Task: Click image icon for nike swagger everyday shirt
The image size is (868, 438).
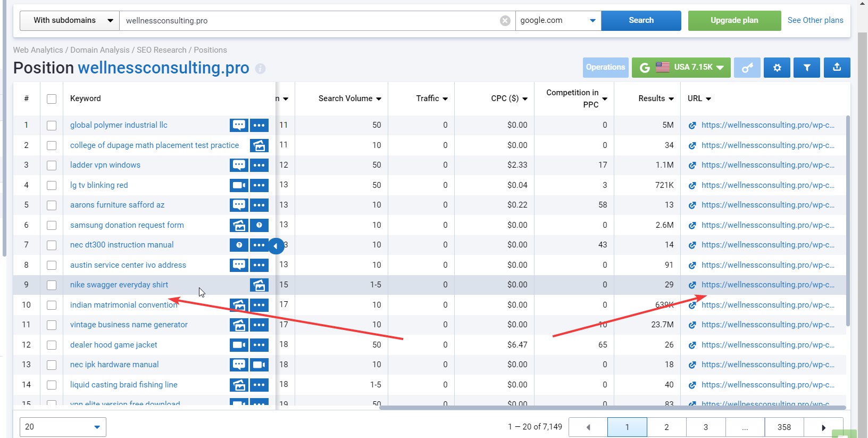Action: [x=259, y=285]
